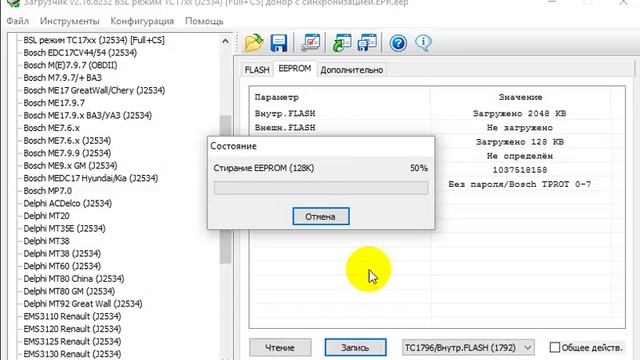Select Bosch M(E)7.9.7 (OBDII) module
640x360 pixels.
[x=70, y=65]
